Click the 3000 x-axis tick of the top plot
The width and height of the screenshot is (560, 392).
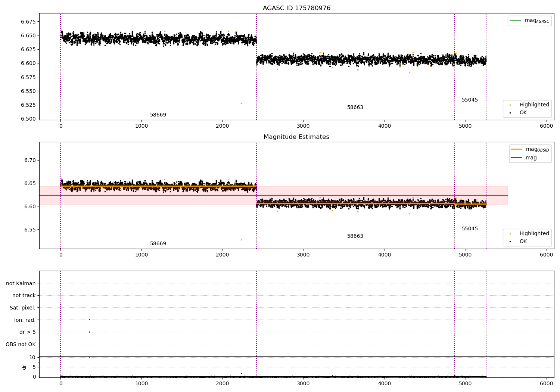[304, 126]
